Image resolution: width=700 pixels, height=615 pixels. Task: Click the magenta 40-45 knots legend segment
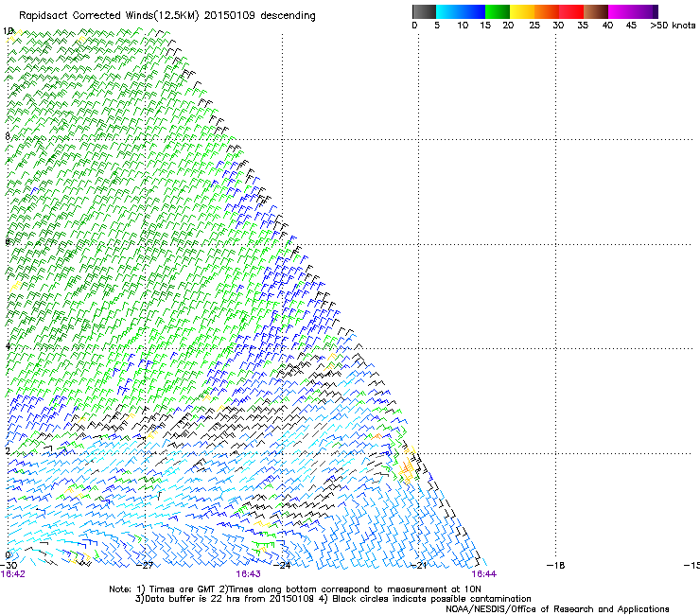click(621, 11)
